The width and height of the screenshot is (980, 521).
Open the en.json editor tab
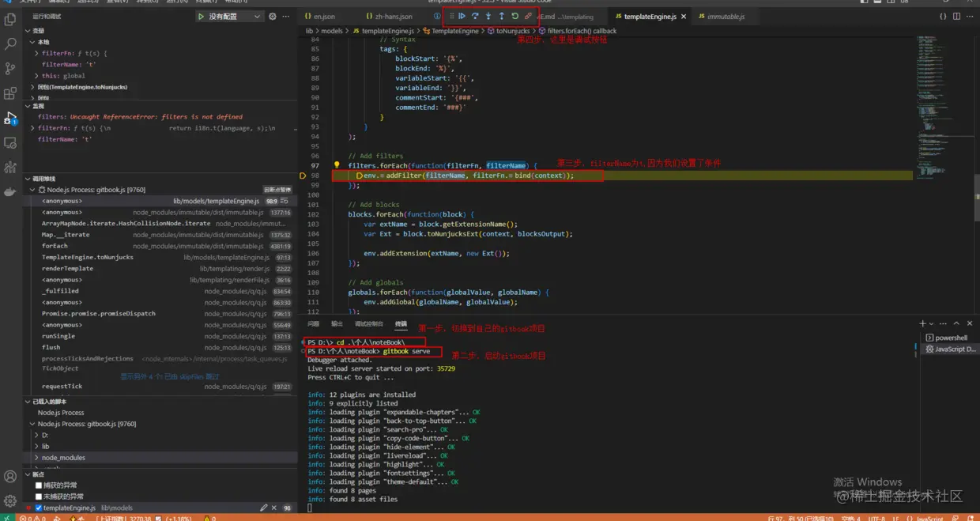pyautogui.click(x=323, y=16)
